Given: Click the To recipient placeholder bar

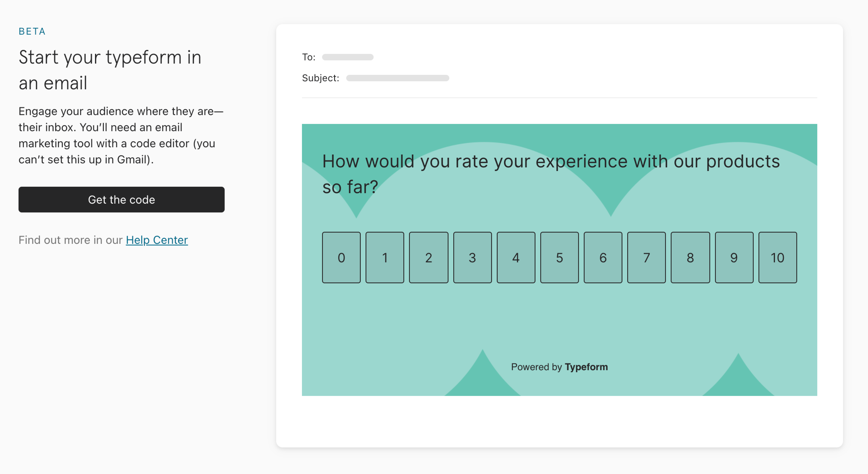Looking at the screenshot, I should [x=348, y=57].
